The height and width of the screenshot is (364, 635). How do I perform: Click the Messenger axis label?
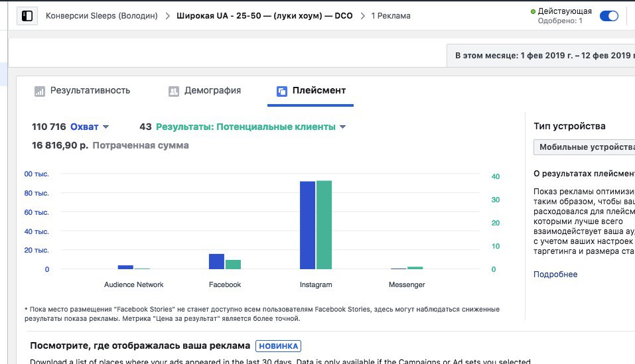click(407, 284)
